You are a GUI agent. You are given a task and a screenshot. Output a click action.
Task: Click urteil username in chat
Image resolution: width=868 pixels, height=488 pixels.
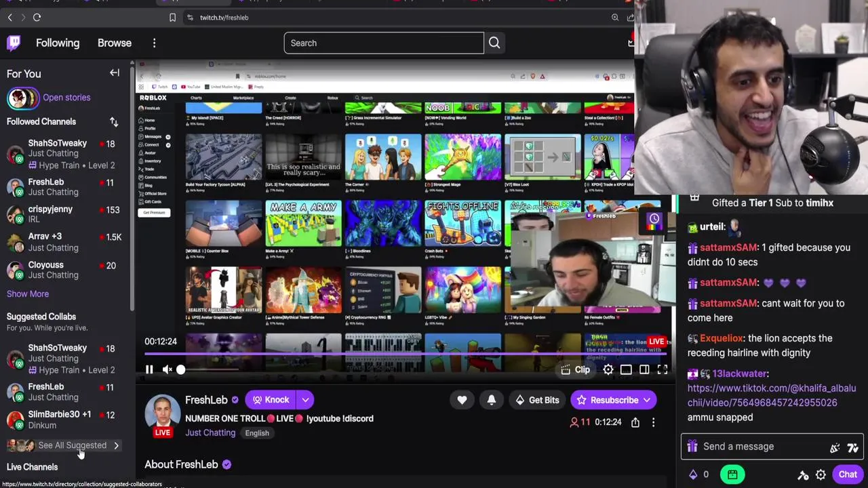[713, 227]
